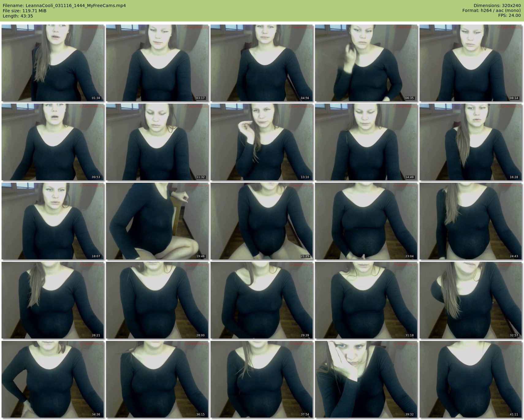This screenshot has height=420, width=524.
Task: Open the 41:11 thumbnail
Action: [x=471, y=379]
